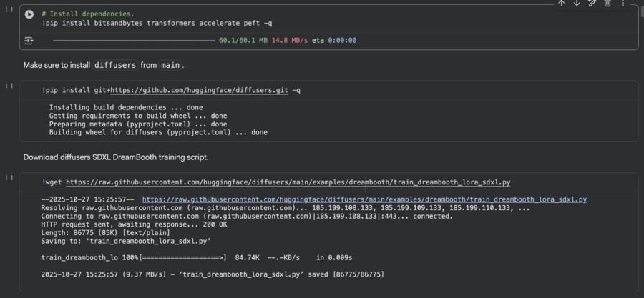Open more cell actions menu
Screen dimensions: 644x298
click(623, 4)
